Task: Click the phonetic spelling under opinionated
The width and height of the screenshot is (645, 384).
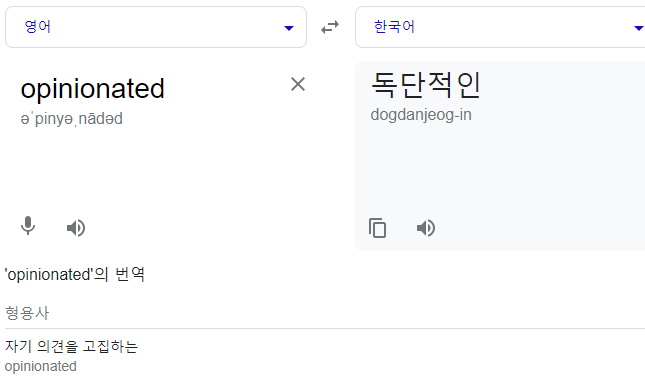Action: tap(72, 119)
